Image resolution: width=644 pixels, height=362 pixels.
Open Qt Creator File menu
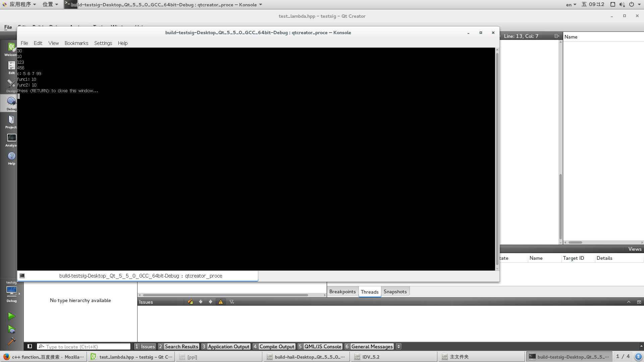point(8,27)
